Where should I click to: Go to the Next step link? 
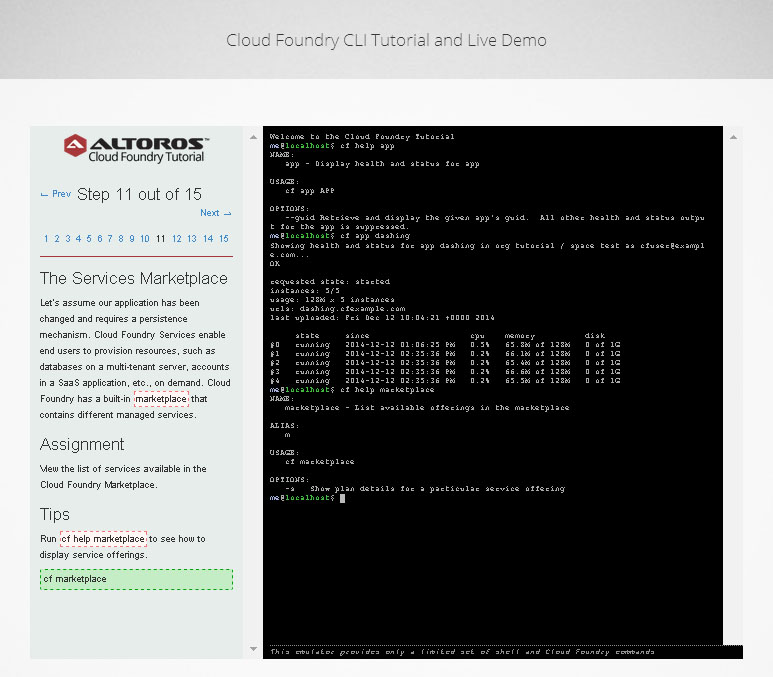pos(215,213)
